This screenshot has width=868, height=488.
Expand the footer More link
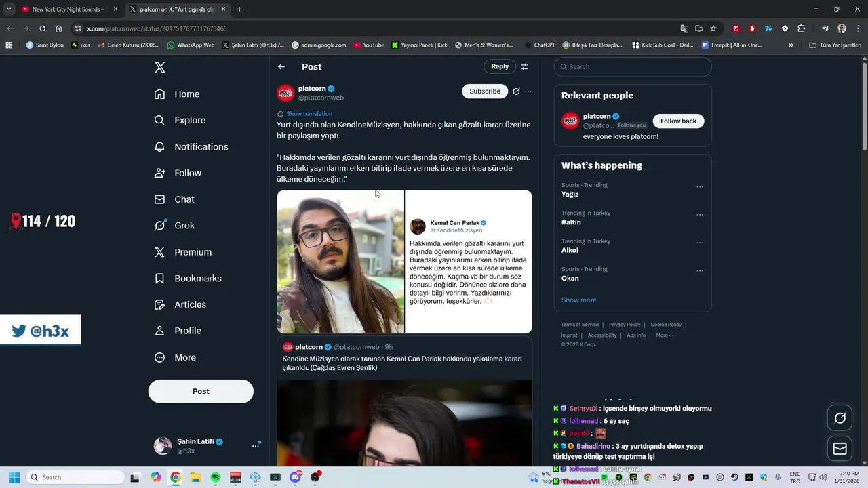(664, 335)
